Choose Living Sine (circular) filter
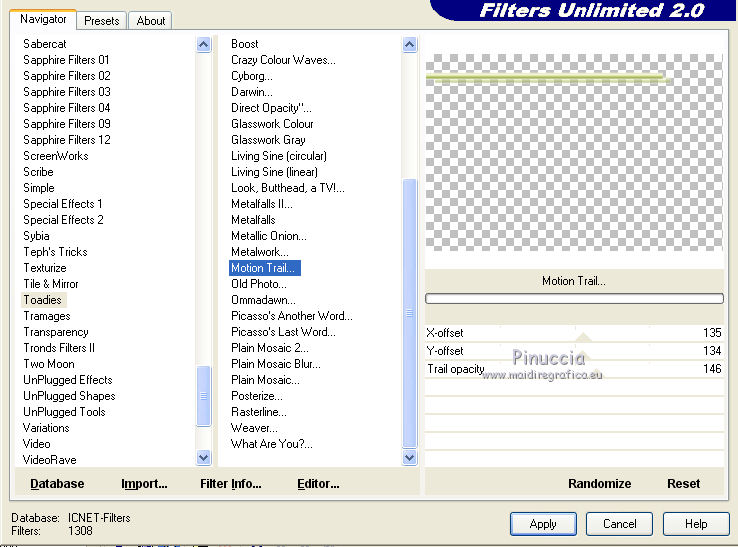This screenshot has width=738, height=547. tap(279, 156)
